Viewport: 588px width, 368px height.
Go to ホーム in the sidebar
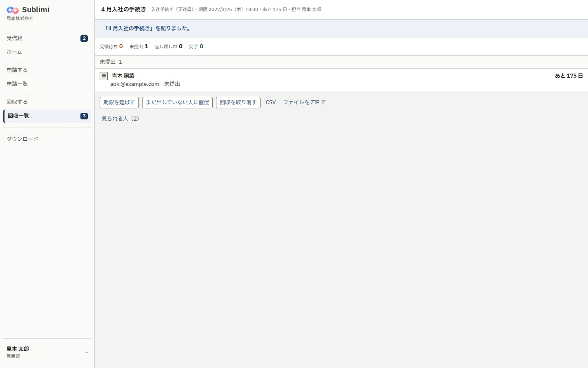tap(47, 52)
